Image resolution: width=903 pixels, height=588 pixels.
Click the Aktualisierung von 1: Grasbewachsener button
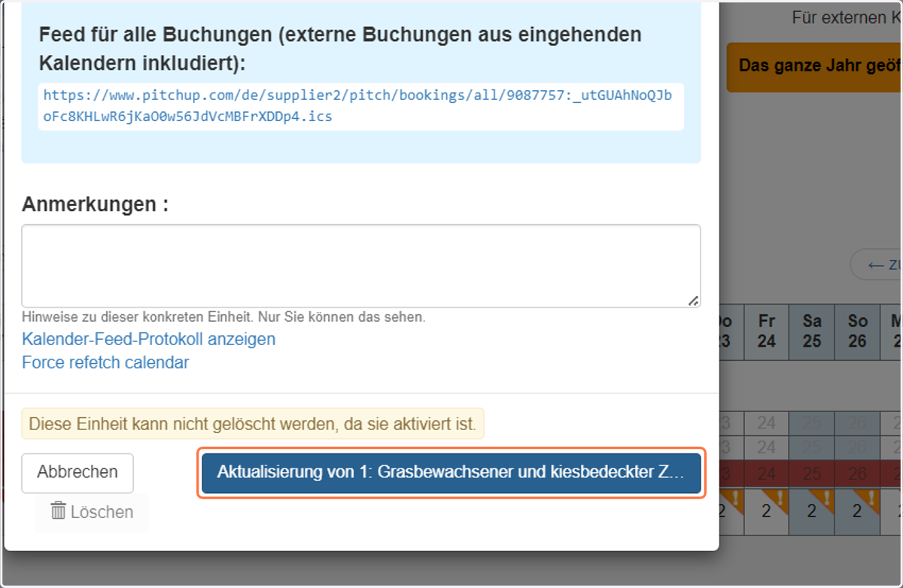(451, 473)
